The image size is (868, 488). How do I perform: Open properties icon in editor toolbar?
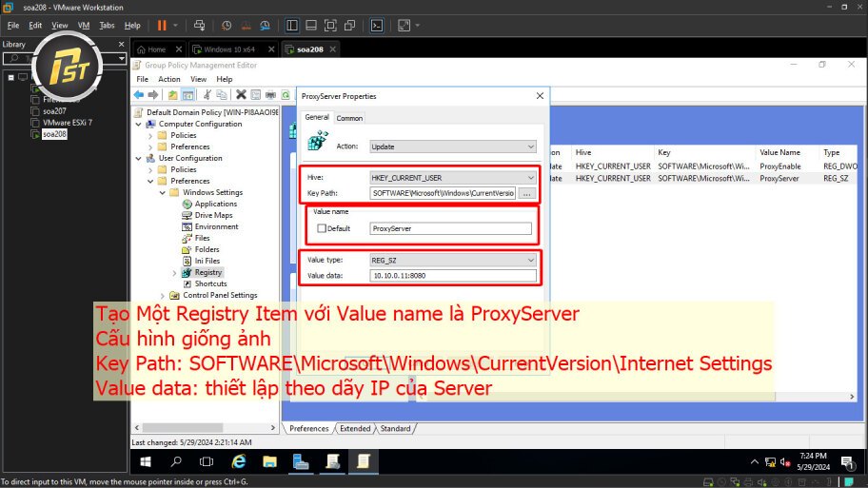pyautogui.click(x=256, y=95)
